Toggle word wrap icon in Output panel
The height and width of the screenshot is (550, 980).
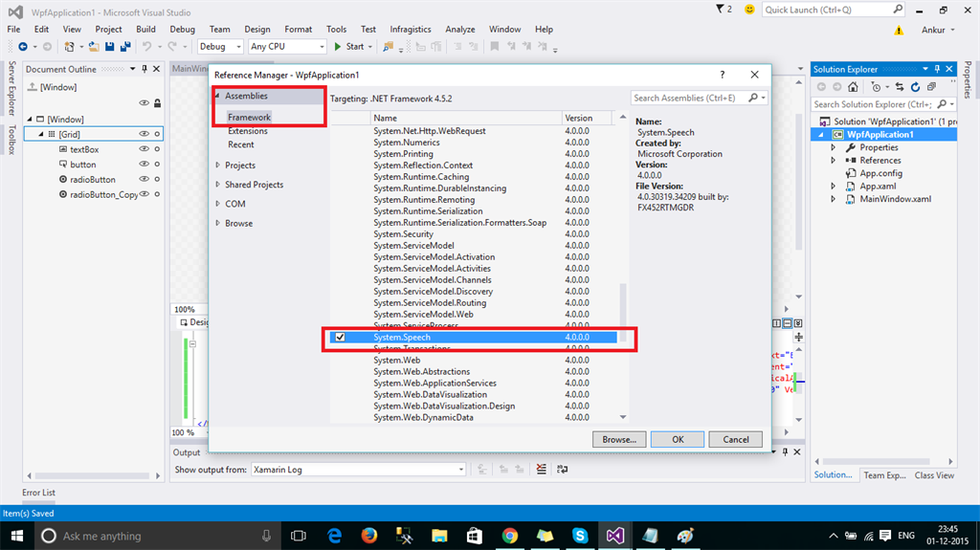coord(563,469)
